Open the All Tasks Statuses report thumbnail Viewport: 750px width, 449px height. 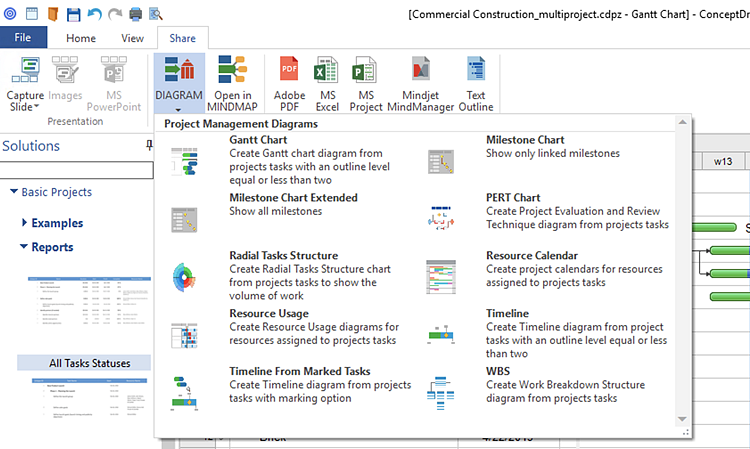[x=89, y=302]
